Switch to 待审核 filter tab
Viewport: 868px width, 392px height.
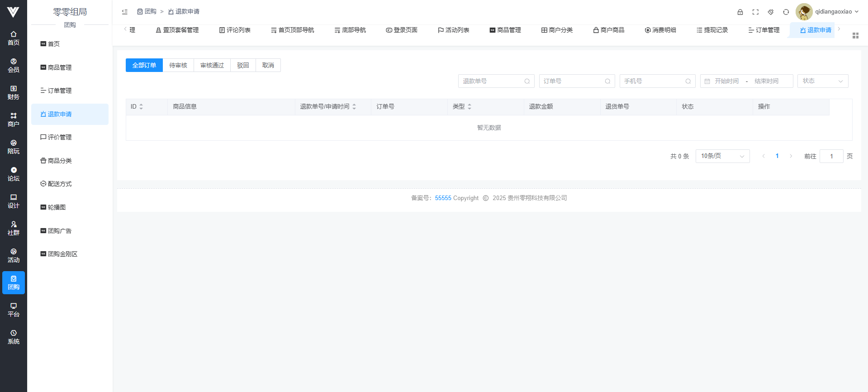tap(178, 65)
